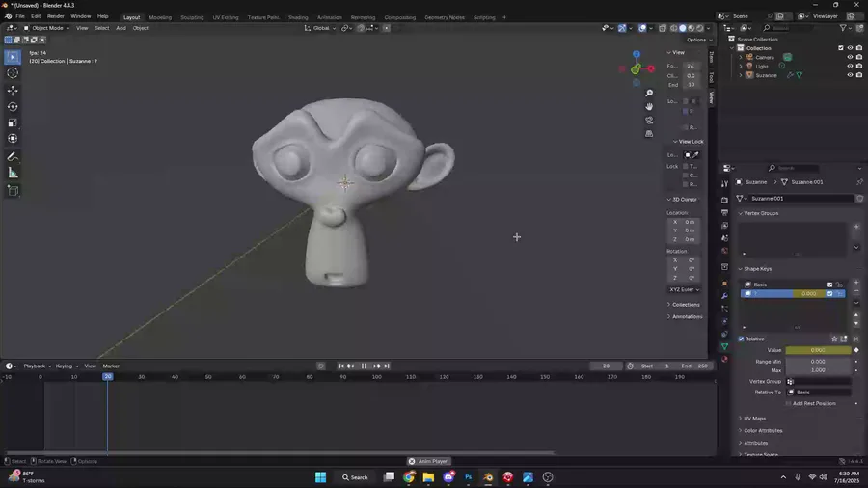Adjust the shape key Value slider

818,350
